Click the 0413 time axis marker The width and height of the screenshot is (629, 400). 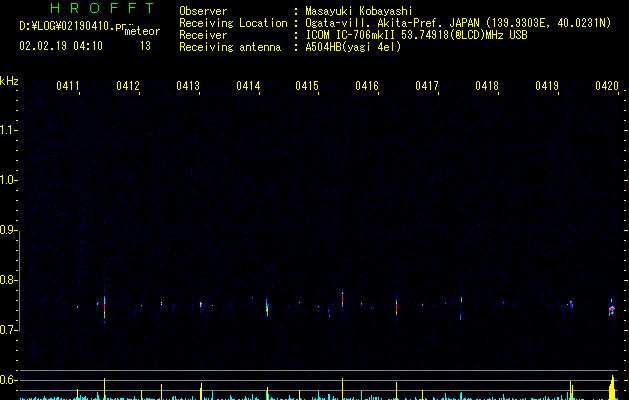pyautogui.click(x=188, y=86)
